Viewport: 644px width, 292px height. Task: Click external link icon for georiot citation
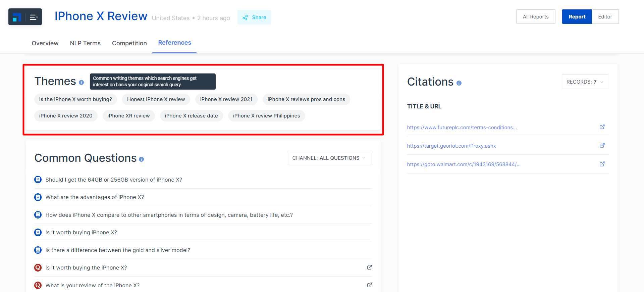click(x=602, y=145)
